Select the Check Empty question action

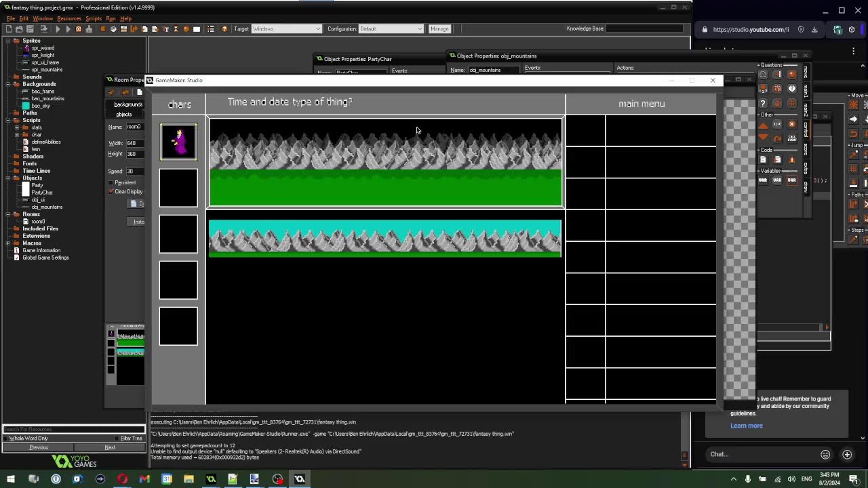[x=763, y=75]
